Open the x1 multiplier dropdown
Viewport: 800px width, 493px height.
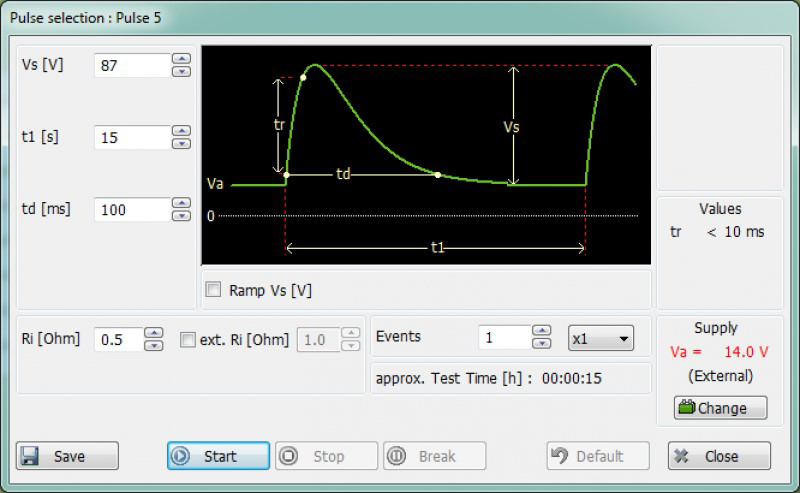click(x=601, y=338)
